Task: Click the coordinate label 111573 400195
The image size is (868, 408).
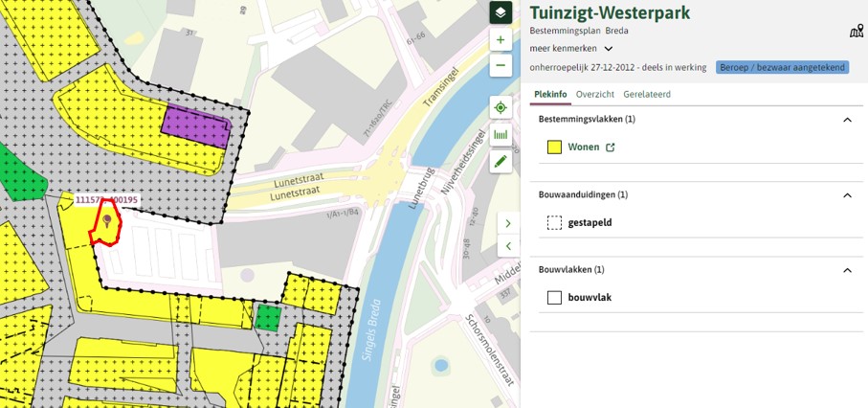Action: pos(106,200)
